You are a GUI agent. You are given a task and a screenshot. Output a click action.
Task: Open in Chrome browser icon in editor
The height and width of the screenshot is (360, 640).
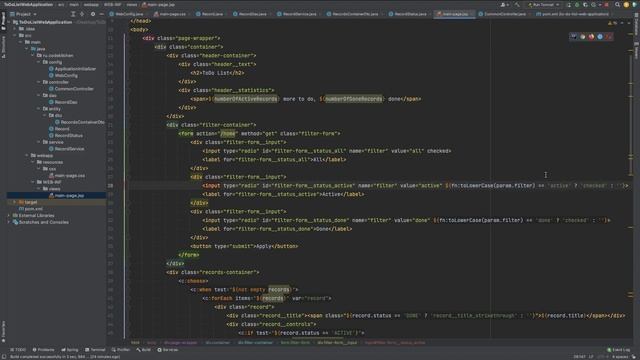[x=582, y=36]
